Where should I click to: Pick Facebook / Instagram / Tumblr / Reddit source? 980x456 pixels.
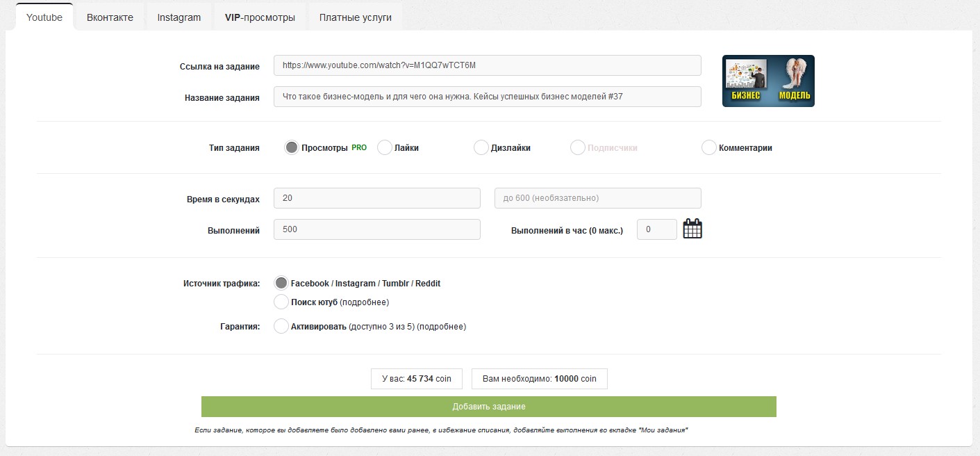[281, 283]
